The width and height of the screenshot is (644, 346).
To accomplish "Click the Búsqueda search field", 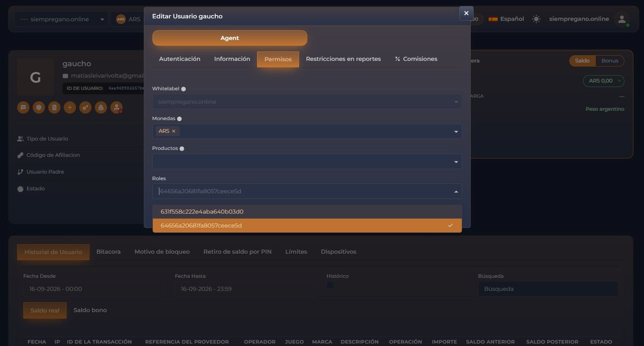I will 548,289.
